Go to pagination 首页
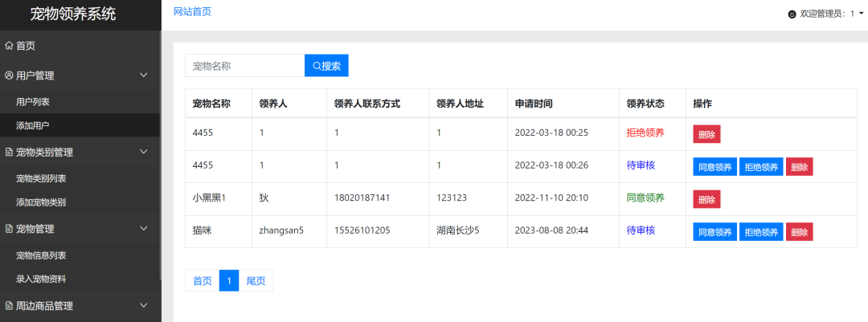The image size is (868, 322). pos(202,280)
